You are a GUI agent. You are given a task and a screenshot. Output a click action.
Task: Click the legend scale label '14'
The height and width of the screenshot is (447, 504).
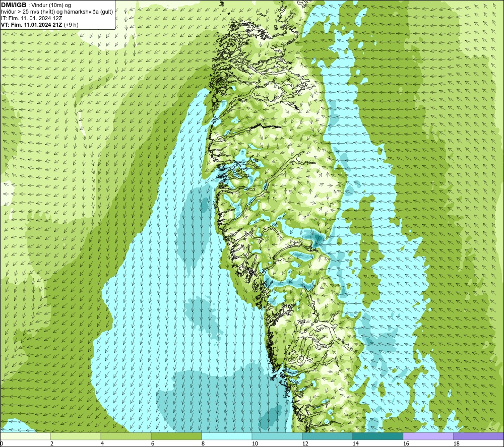pos(355,443)
